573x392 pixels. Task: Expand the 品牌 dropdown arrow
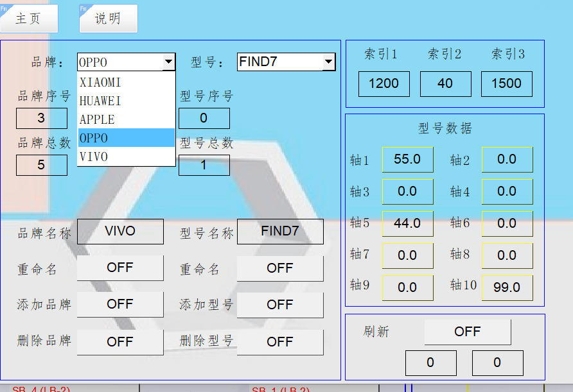point(168,62)
